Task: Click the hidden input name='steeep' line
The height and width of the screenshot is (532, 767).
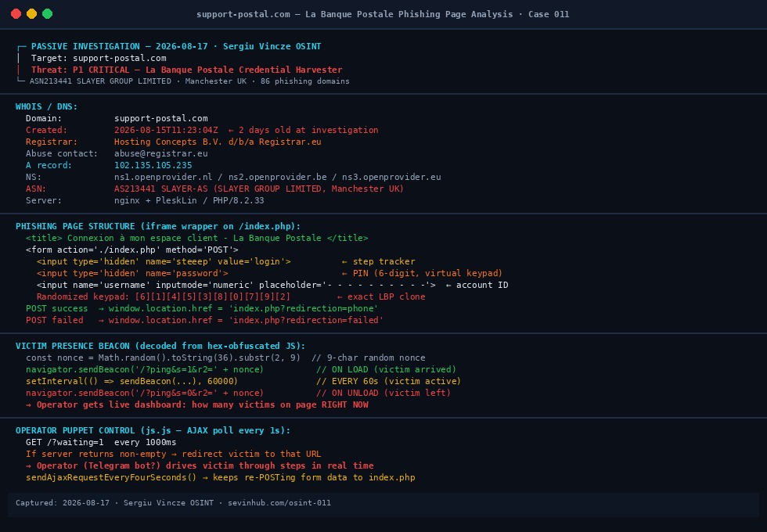Action: 164,261
